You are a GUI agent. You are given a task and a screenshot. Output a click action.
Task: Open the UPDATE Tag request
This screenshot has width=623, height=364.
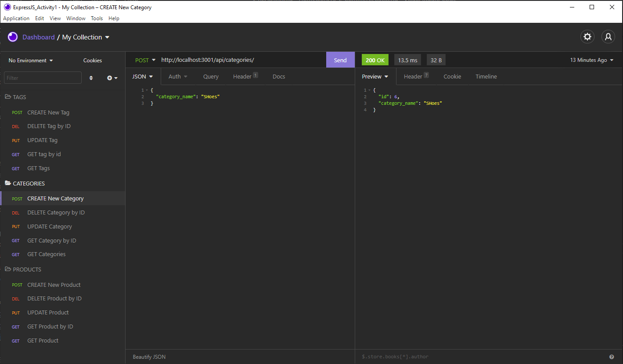tap(42, 140)
